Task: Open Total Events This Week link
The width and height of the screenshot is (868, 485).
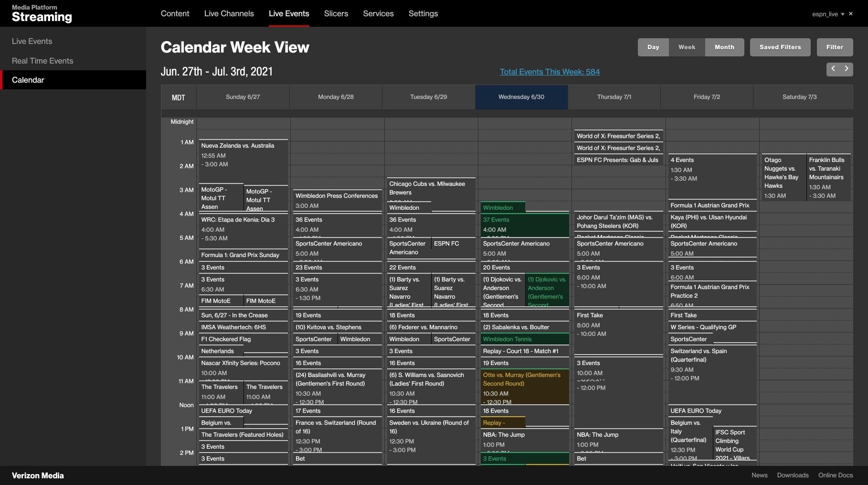Action: pyautogui.click(x=550, y=72)
